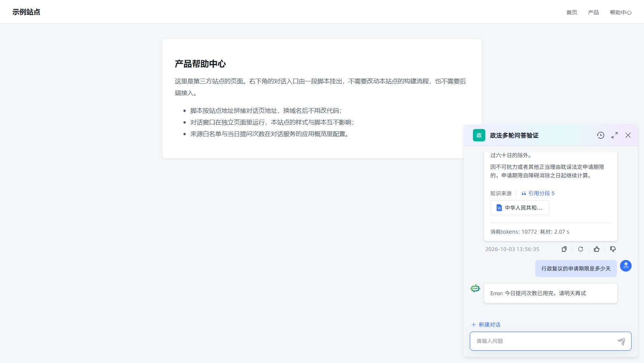Click user message 行政复议的申请期限是多少天

pyautogui.click(x=576, y=268)
